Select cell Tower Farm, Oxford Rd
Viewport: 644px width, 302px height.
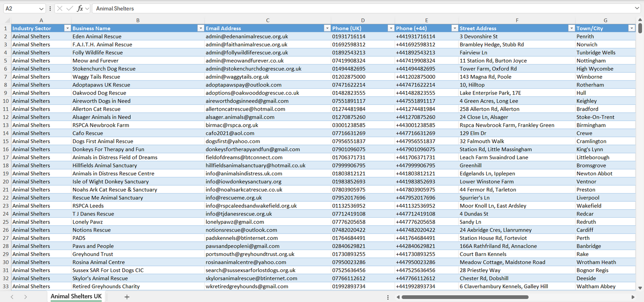coord(517,69)
